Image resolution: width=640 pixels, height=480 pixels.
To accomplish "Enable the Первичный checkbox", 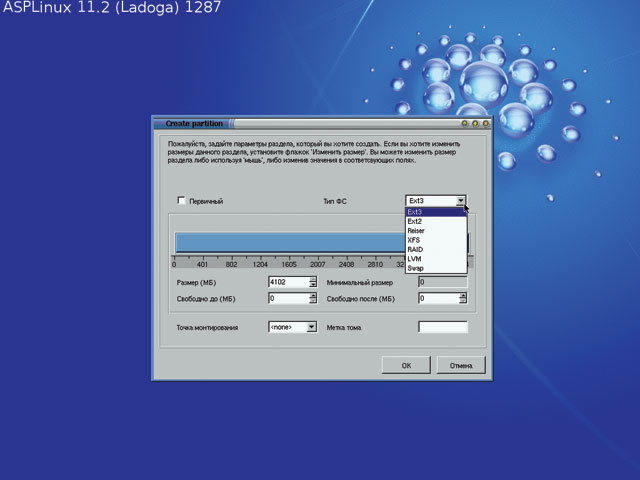I will [182, 200].
